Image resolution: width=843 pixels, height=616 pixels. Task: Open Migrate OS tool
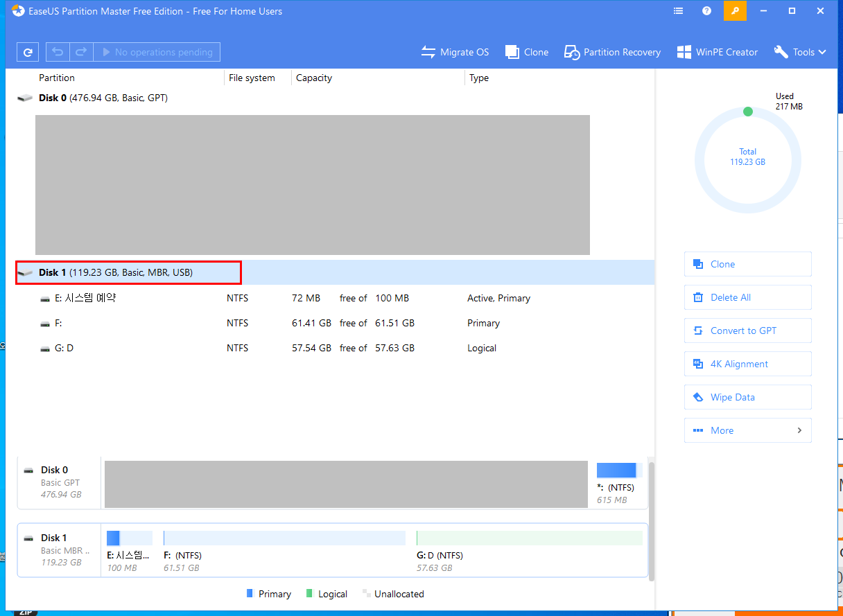tap(455, 52)
